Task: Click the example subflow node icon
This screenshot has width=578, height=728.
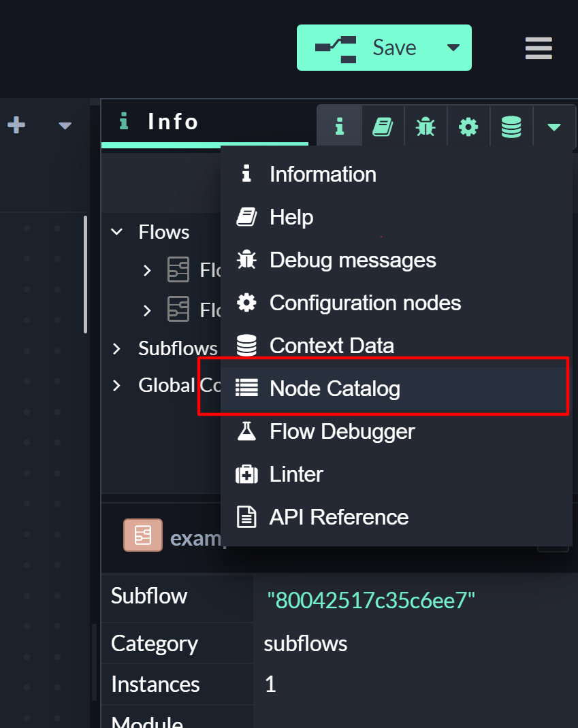Action: pos(143,535)
